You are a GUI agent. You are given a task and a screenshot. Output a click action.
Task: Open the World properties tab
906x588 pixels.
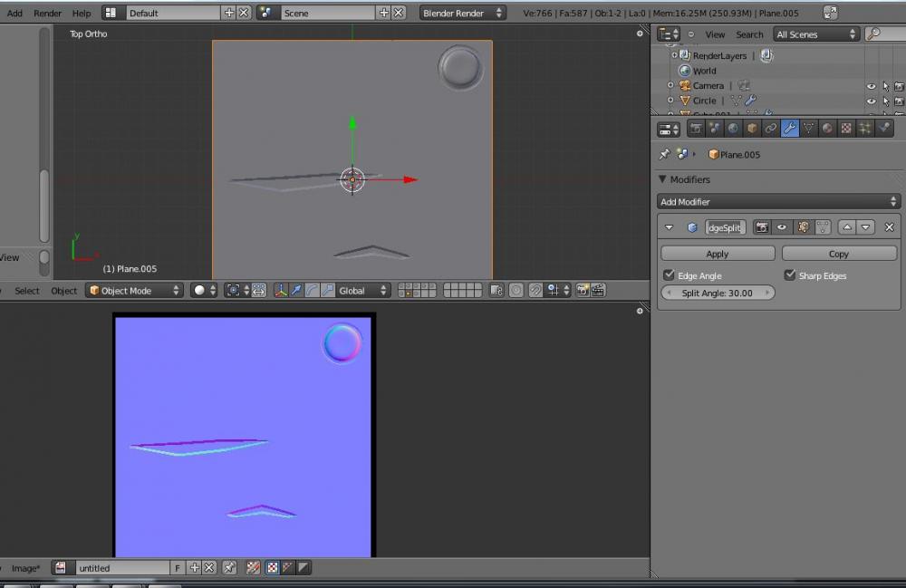(733, 129)
